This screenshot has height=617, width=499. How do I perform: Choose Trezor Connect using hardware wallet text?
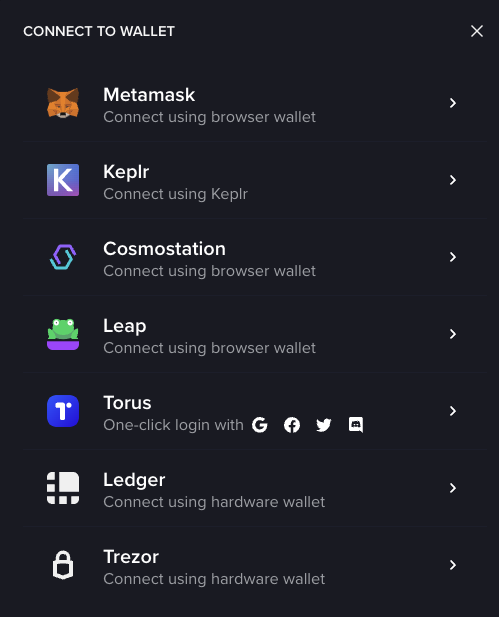214,579
